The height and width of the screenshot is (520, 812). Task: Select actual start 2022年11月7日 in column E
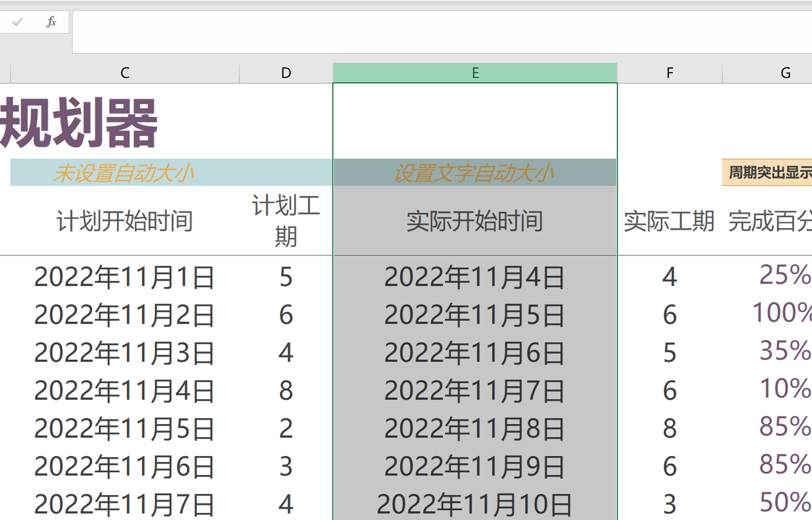coord(475,391)
